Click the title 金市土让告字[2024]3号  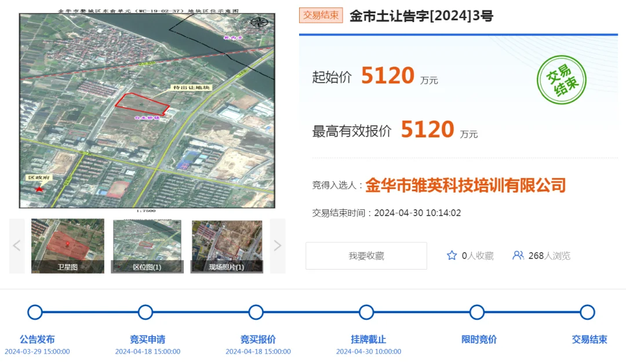(x=421, y=16)
